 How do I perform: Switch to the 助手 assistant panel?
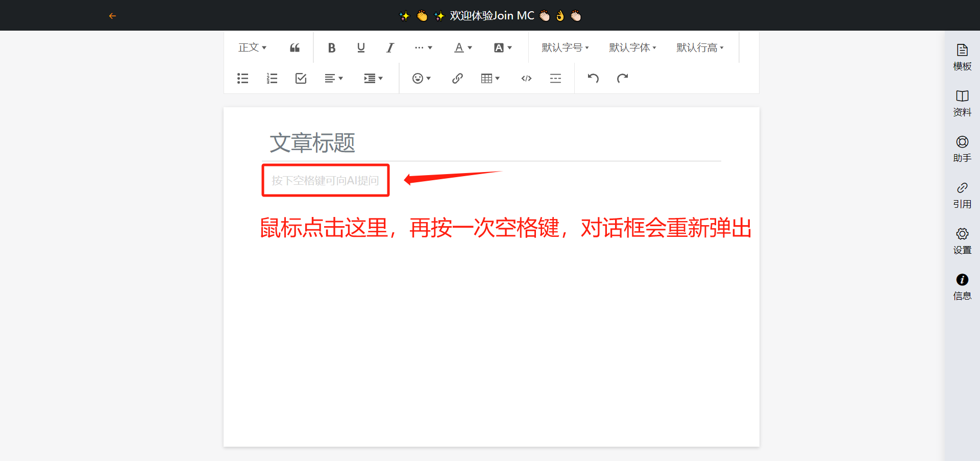(x=962, y=149)
